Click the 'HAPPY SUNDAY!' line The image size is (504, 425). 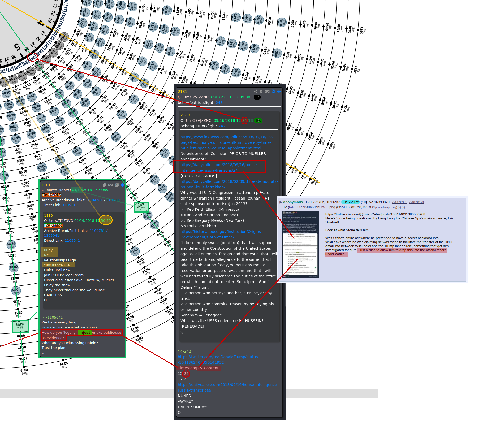click(x=193, y=407)
